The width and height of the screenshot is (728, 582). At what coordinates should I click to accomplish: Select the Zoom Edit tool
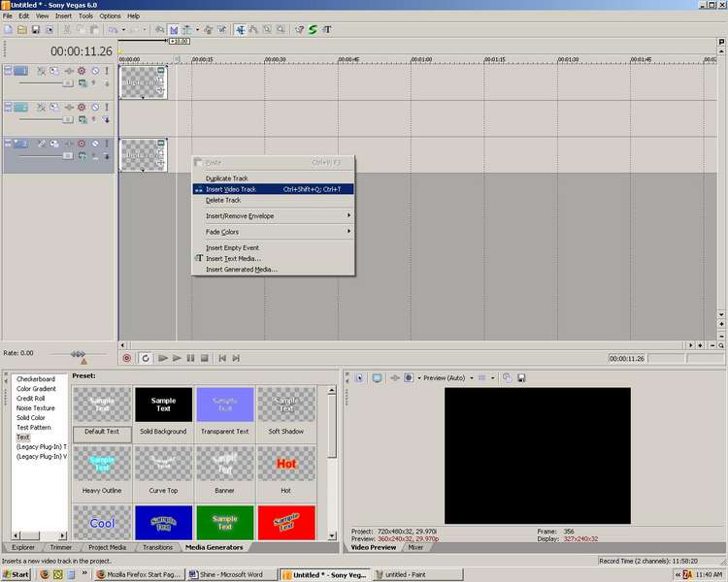281,30
